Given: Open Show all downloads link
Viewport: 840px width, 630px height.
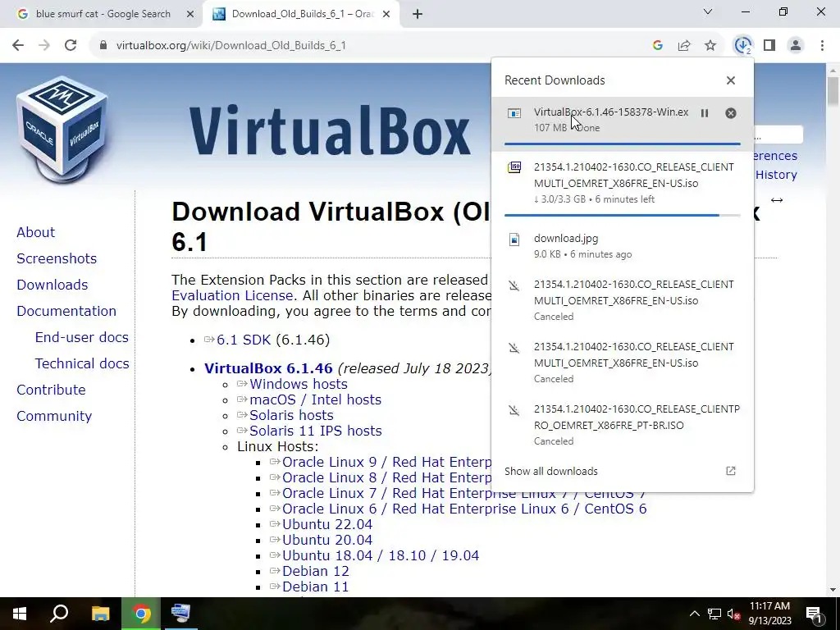Looking at the screenshot, I should coord(550,472).
